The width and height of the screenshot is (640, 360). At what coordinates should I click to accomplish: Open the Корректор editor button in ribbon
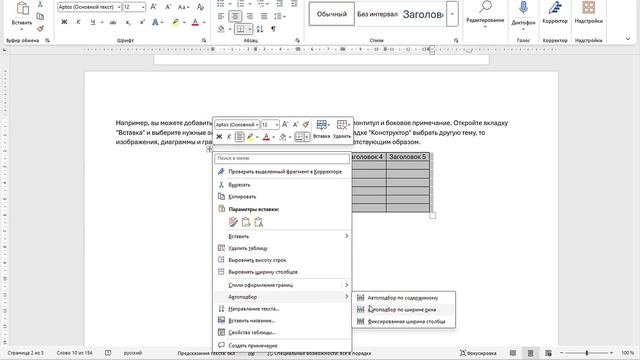[555, 13]
